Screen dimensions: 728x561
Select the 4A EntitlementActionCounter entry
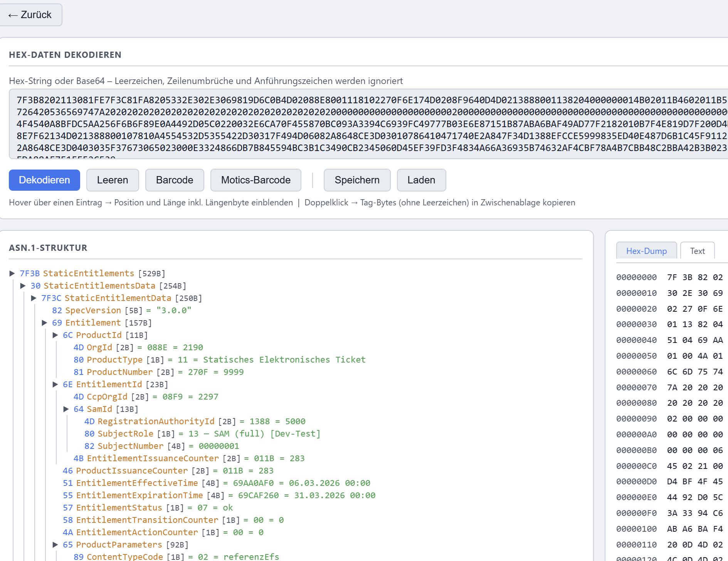point(163,532)
